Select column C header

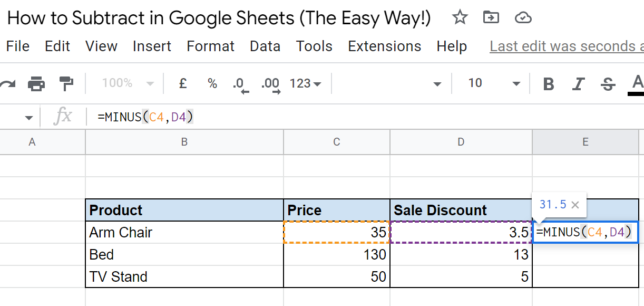point(337,142)
